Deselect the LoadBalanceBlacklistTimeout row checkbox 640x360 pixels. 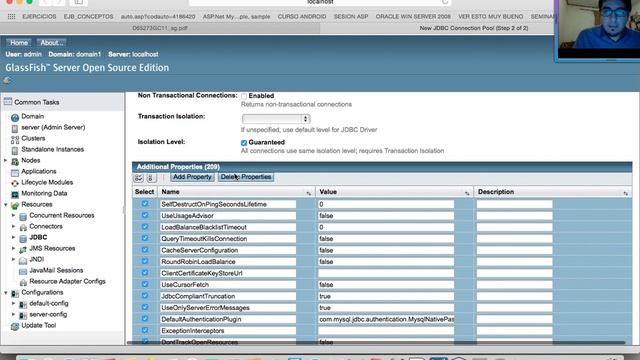coord(145,227)
